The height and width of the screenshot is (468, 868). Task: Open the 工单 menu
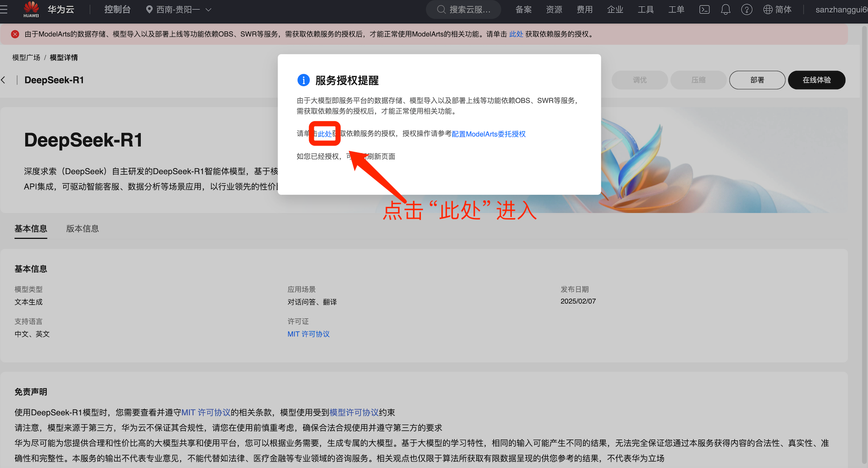(x=676, y=10)
